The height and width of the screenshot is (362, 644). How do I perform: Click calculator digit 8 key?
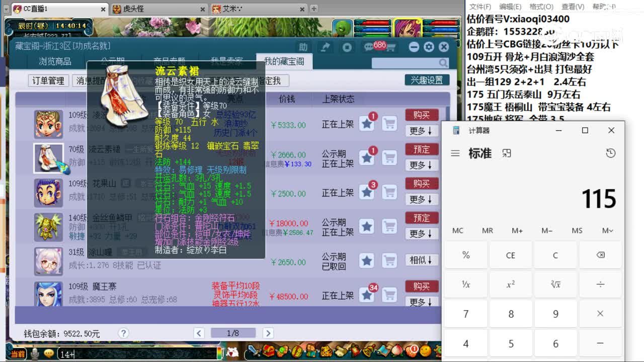pyautogui.click(x=510, y=314)
